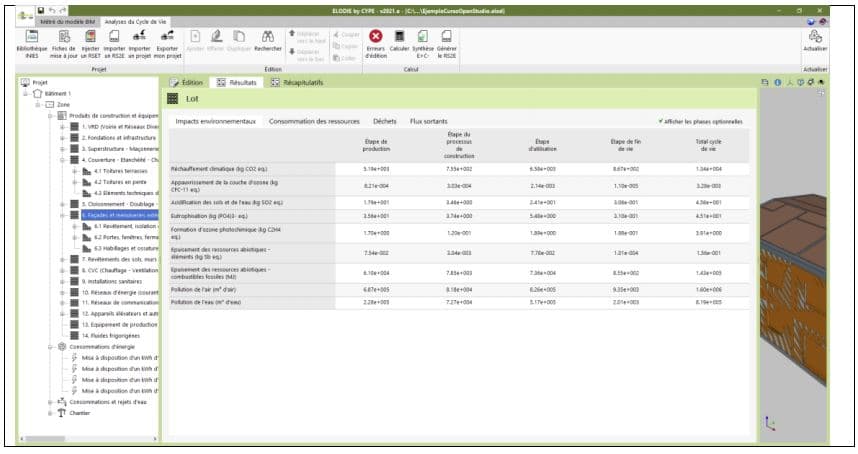This screenshot has height=454, width=858.
Task: Expand 2. Fondations et infrastructure node
Action: pos(63,138)
